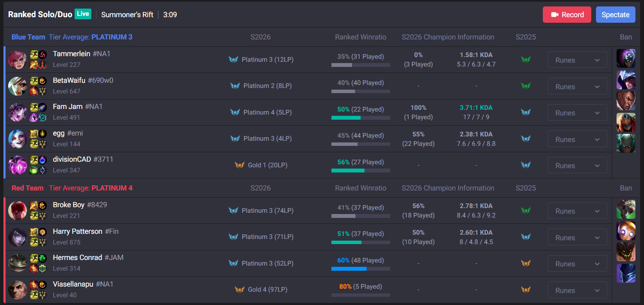Click the first banned champion on Blue Team
The width and height of the screenshot is (644, 305).
coord(626,58)
